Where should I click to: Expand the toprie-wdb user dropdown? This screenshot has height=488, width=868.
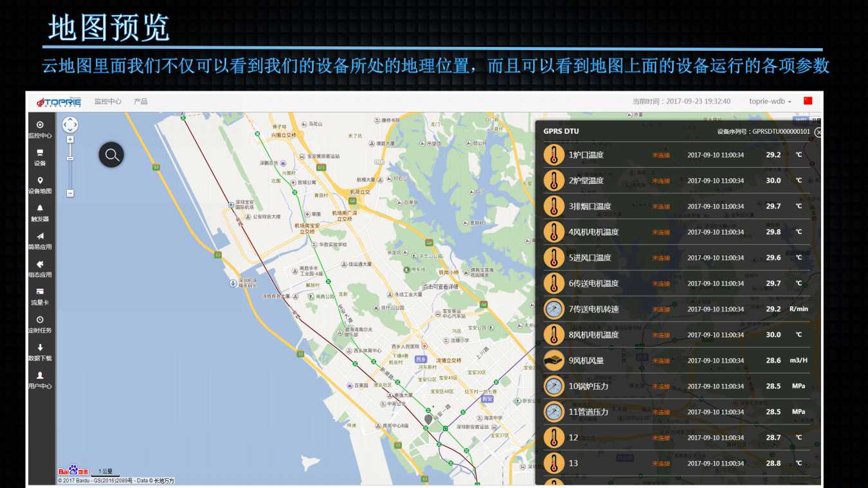(770, 102)
